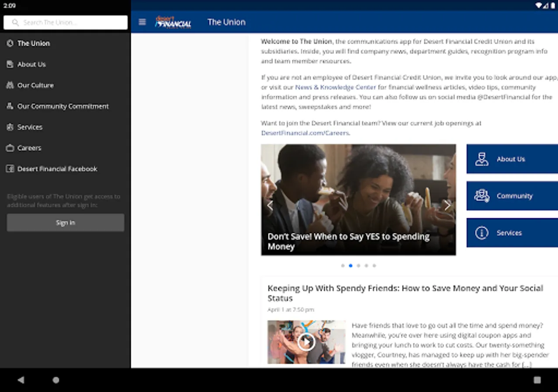
Task: Click the Community tile icon
Action: [x=482, y=196]
